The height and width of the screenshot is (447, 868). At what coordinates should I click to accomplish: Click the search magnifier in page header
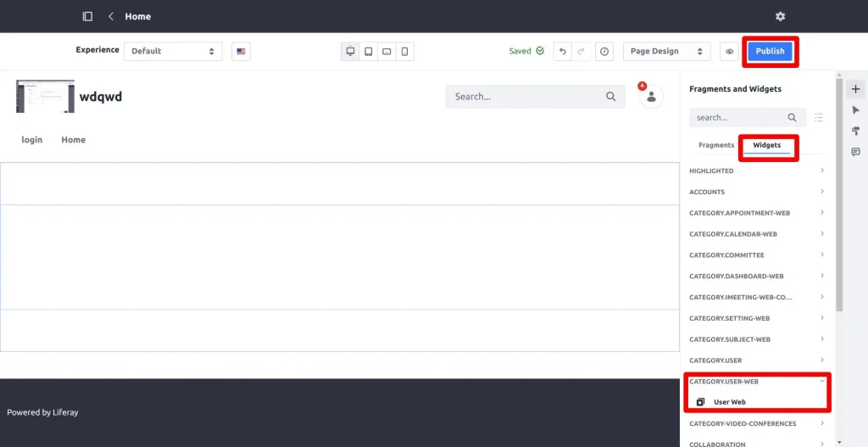[610, 97]
